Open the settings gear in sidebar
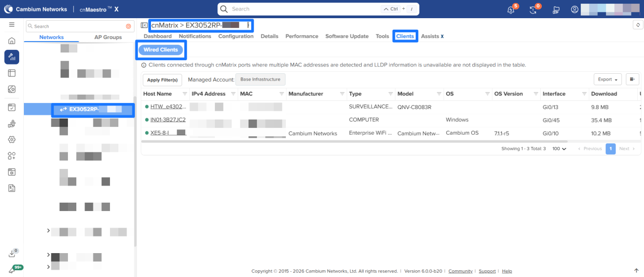 [x=11, y=140]
